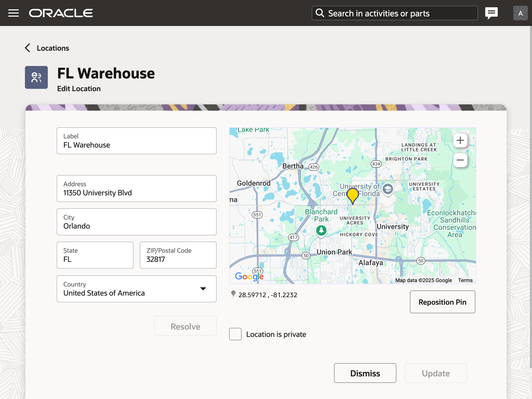Click the back arrow beside Locations
This screenshot has height=399, width=532.
(x=28, y=48)
